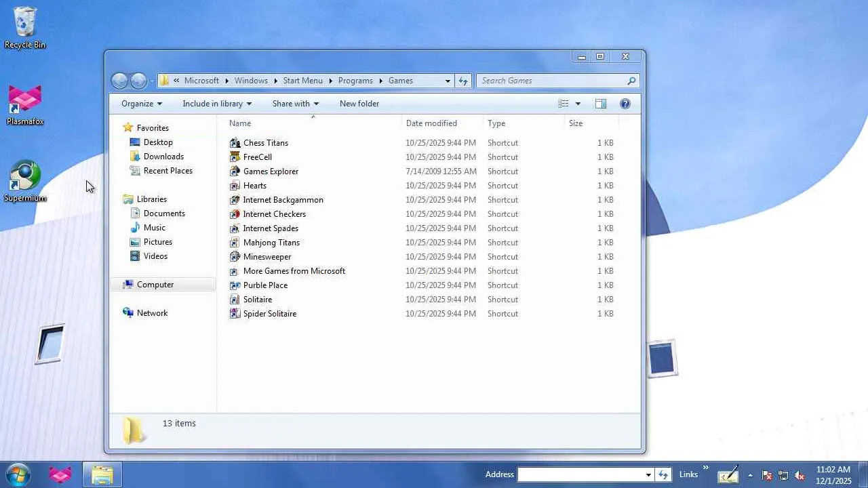Select the Hearts shortcut icon
Image resolution: width=868 pixels, height=488 pixels.
tap(235, 186)
